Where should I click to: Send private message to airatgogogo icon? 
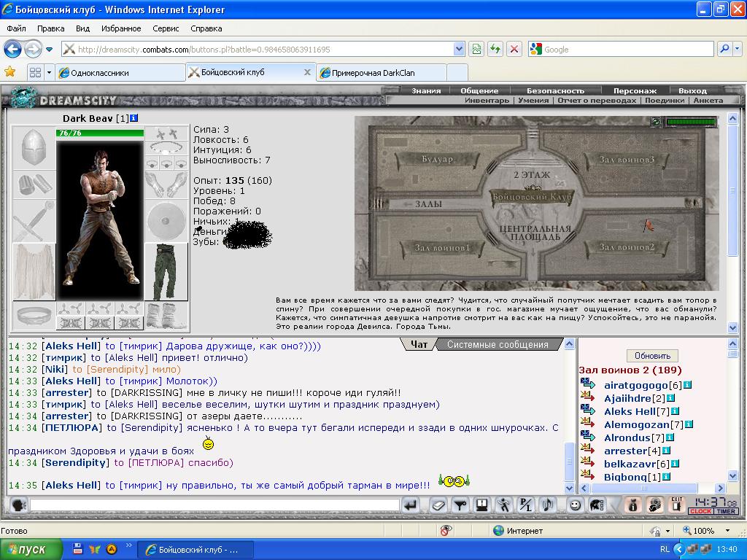pos(588,384)
